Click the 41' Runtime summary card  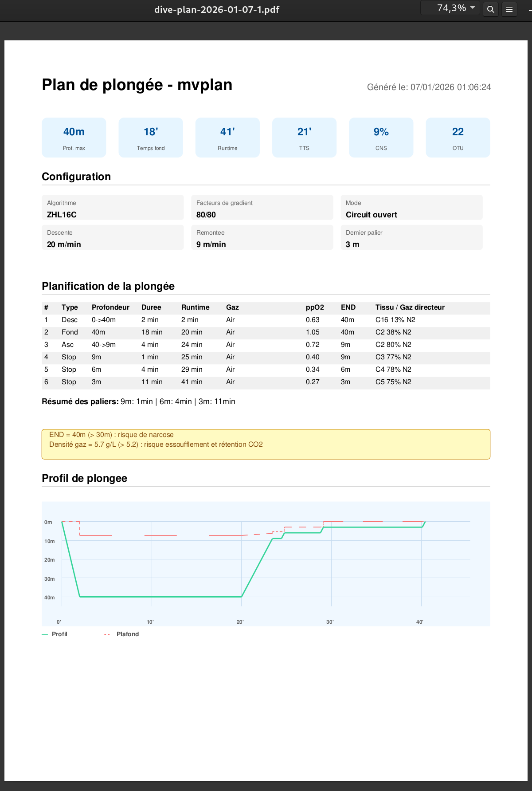pos(227,138)
